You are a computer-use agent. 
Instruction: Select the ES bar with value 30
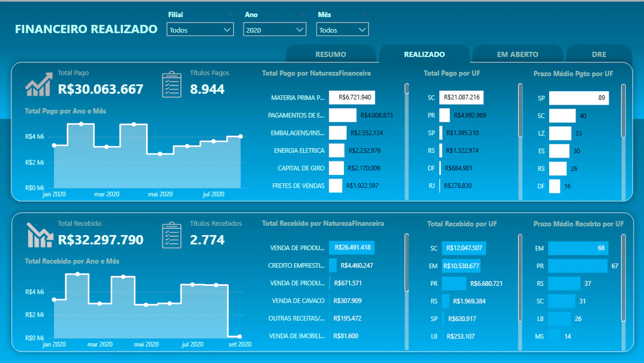[x=559, y=151]
